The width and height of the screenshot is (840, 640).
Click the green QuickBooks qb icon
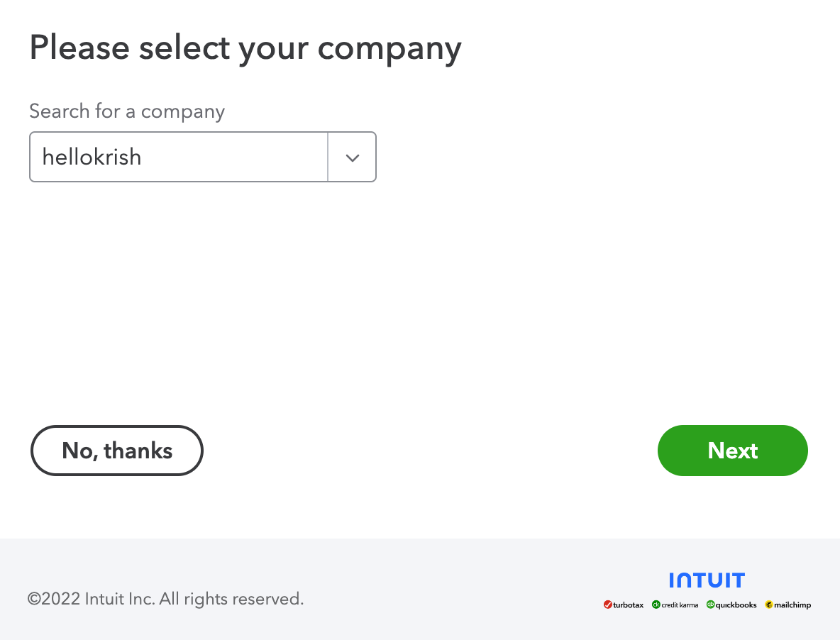tap(710, 604)
